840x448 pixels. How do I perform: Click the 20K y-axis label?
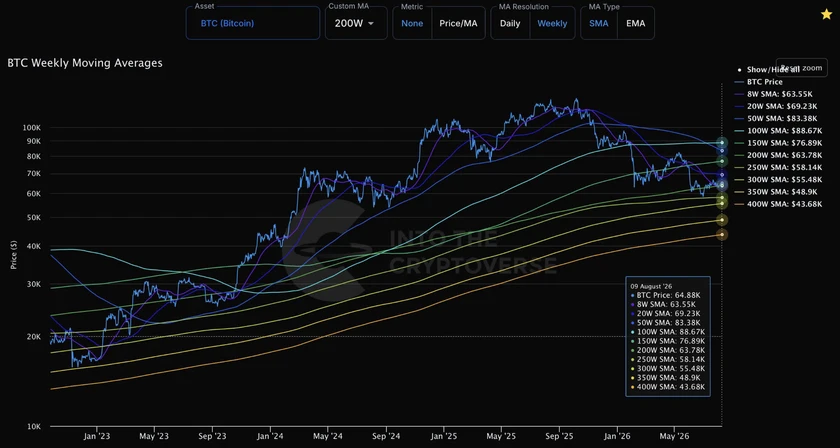tap(34, 337)
